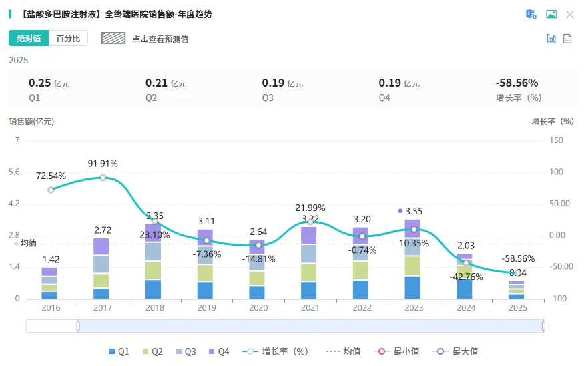Viewport: 588px width, 366px height.
Task: Click the hatched forecast pattern icon
Action: 113,39
